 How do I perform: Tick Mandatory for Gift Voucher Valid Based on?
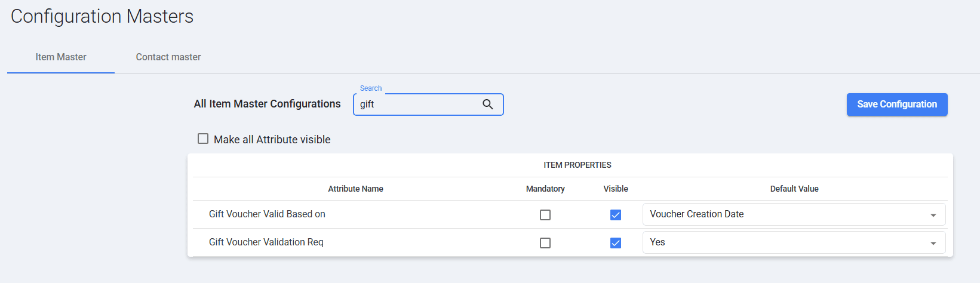(x=545, y=215)
